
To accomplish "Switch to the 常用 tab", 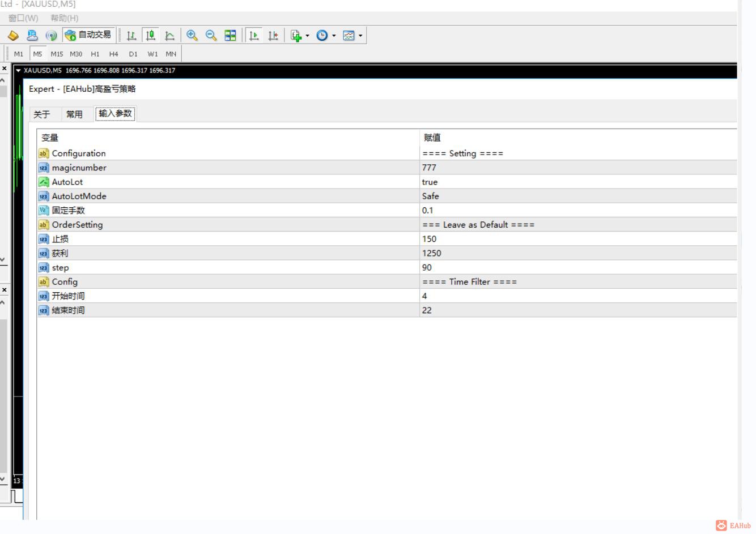I will click(74, 114).
